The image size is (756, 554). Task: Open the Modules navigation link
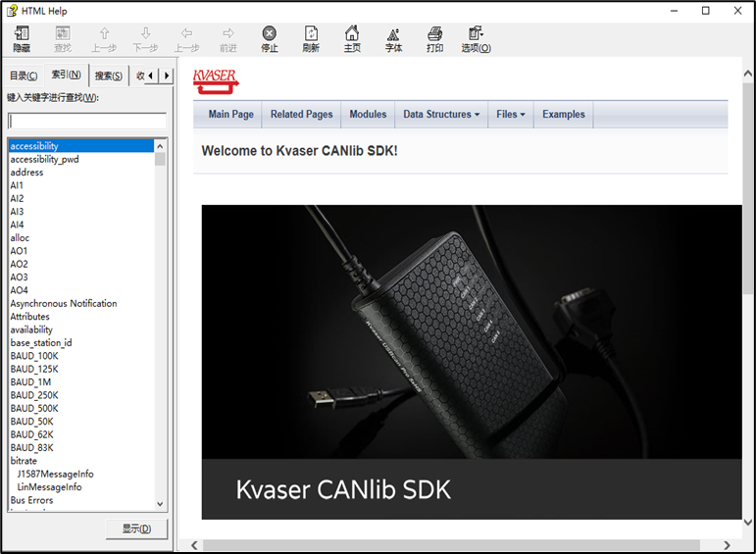tap(368, 115)
